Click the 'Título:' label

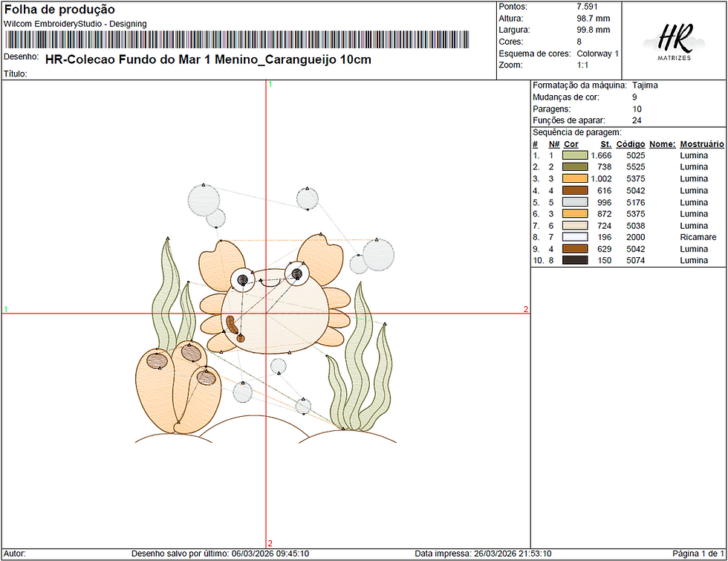click(16, 74)
